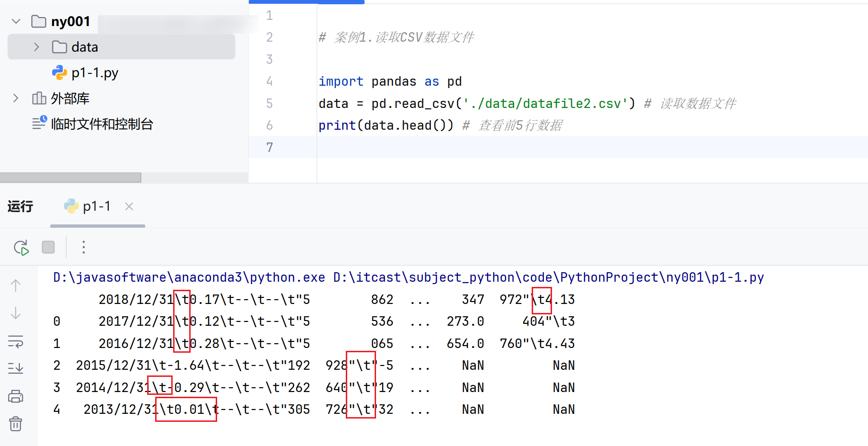
Task: Toggle scroll to end of output
Action: [16, 368]
